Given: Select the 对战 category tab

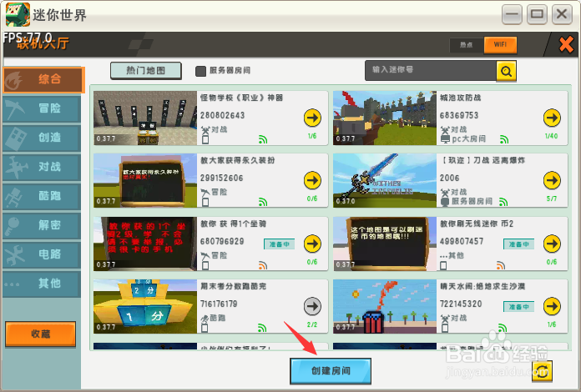Looking at the screenshot, I should coord(42,167).
